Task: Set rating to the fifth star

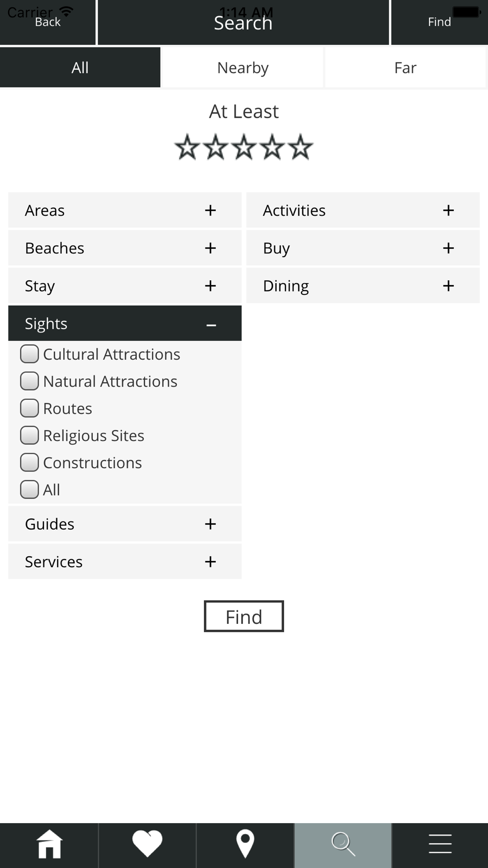Action: coord(301,147)
